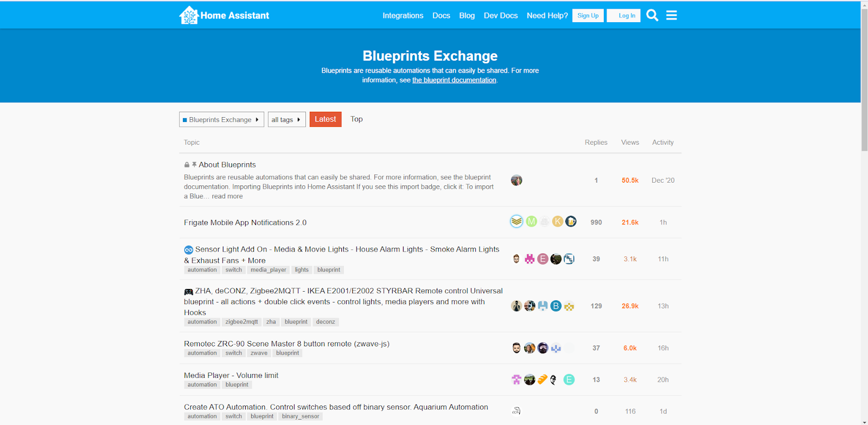Open the IKEA STYRBAR Remote control topic

click(x=343, y=301)
